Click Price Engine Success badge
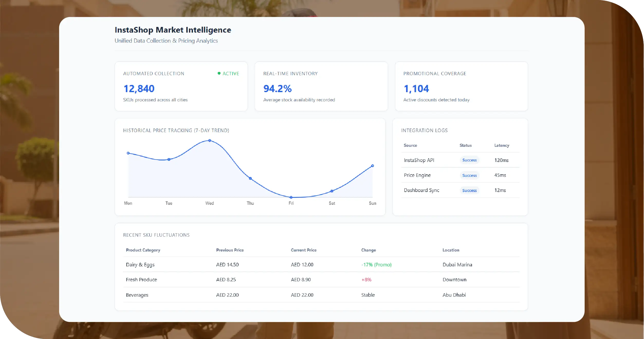The width and height of the screenshot is (644, 339). [x=469, y=176]
